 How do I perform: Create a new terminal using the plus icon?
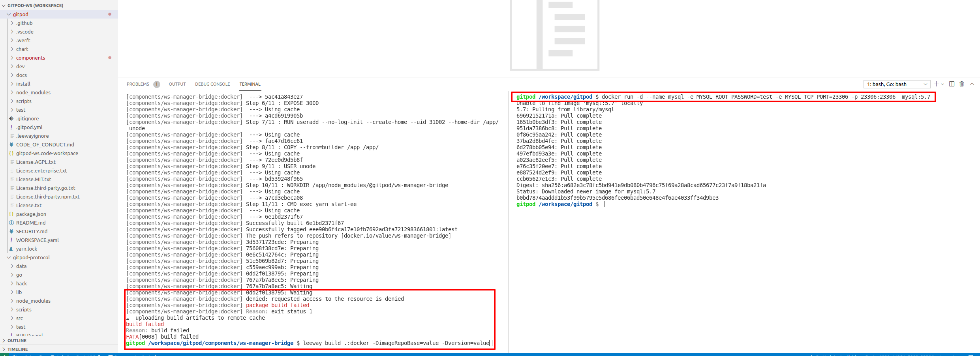point(936,84)
